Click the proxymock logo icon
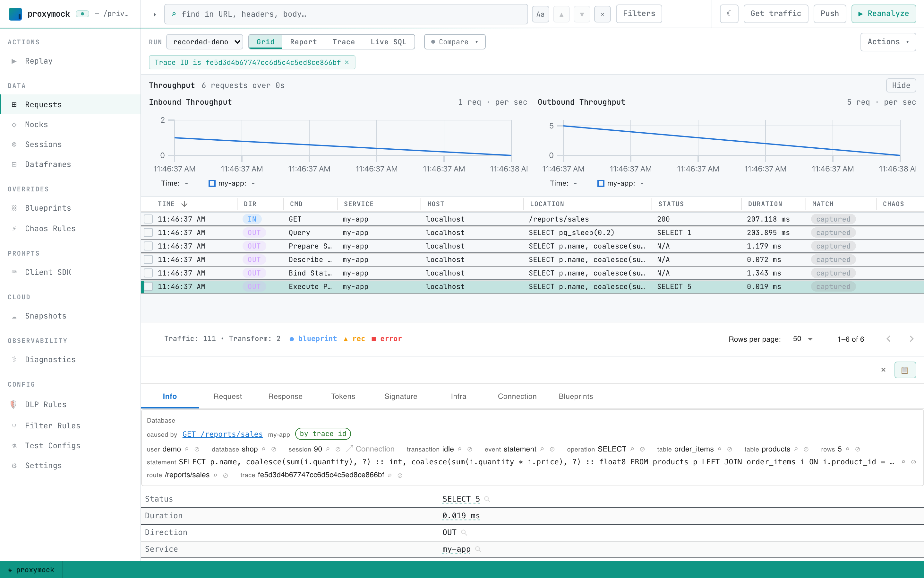Screen dimensions: 924x578 point(15,14)
